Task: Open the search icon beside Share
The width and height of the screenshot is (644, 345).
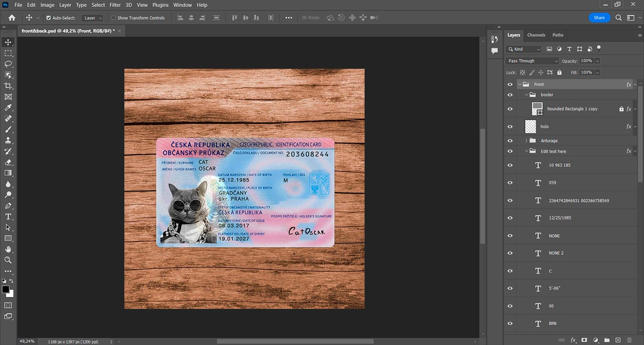Action: coord(619,17)
